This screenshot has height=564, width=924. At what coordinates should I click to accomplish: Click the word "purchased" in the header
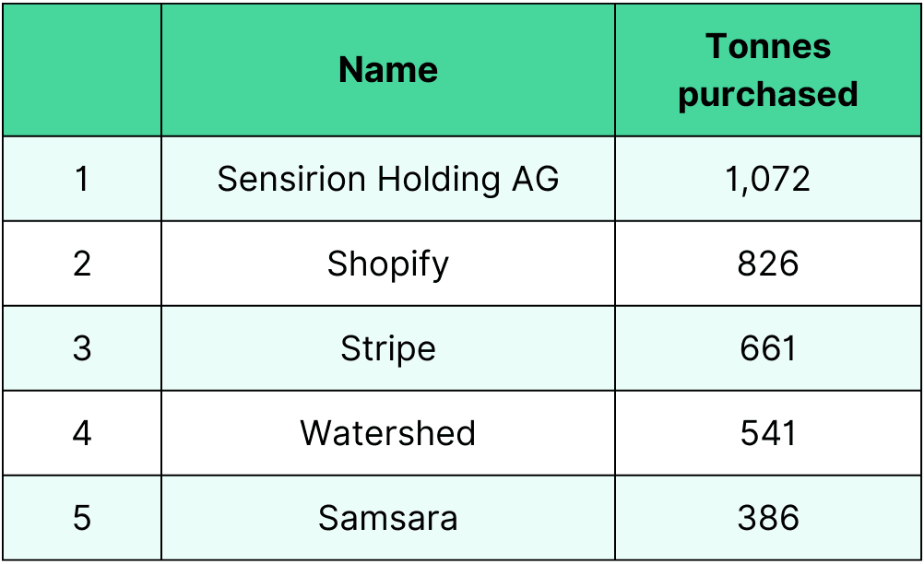coord(768,94)
